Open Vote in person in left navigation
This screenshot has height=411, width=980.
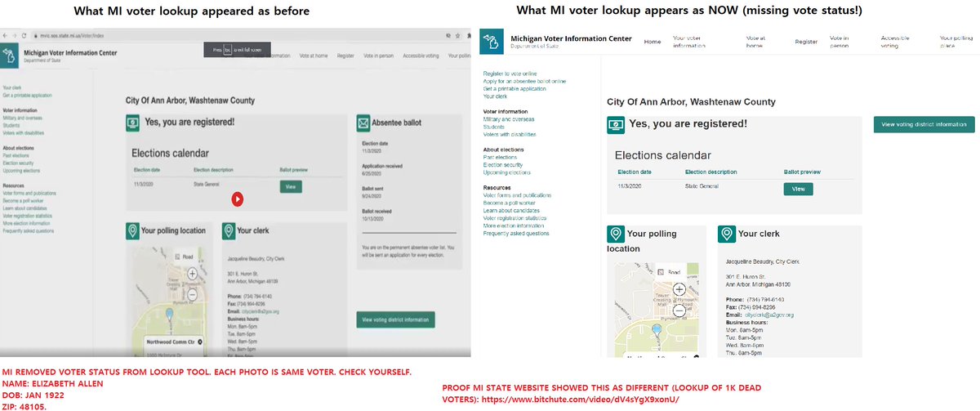click(x=377, y=55)
